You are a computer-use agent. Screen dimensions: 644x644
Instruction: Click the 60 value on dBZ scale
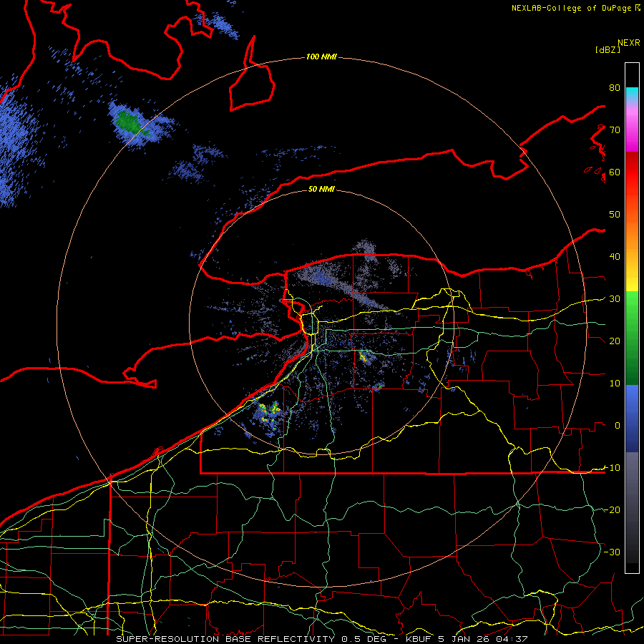coord(615,172)
